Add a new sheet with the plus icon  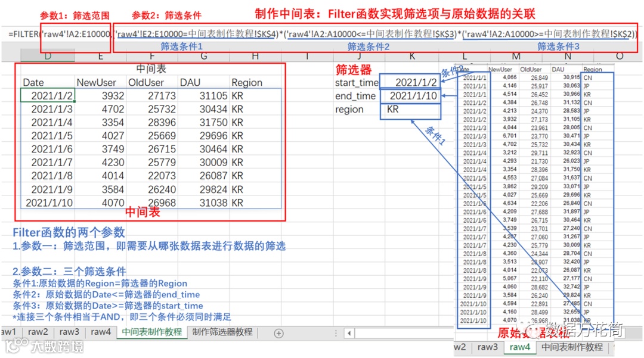[x=278, y=334]
